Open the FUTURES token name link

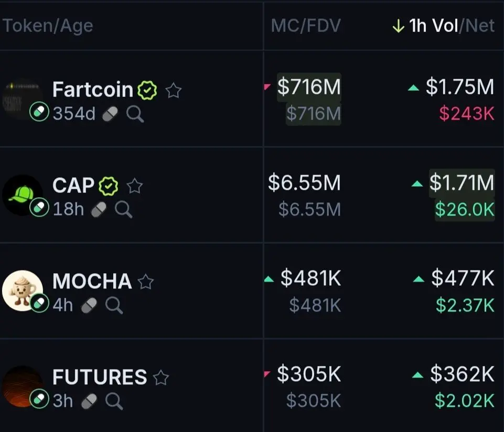100,377
